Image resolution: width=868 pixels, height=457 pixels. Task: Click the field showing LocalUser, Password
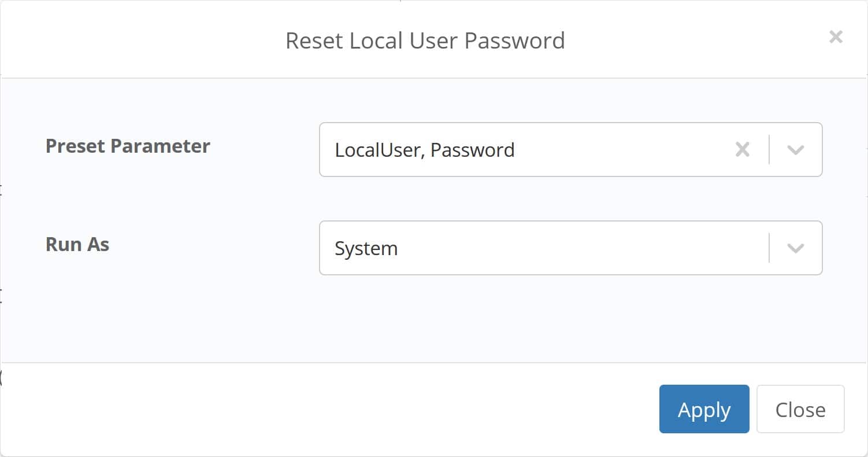pyautogui.click(x=520, y=150)
